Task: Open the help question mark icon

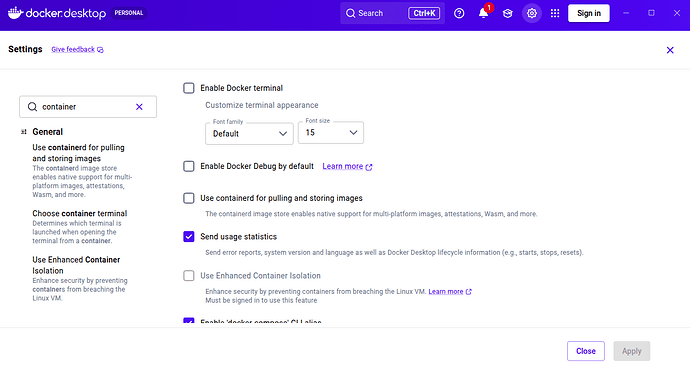Action: point(459,13)
